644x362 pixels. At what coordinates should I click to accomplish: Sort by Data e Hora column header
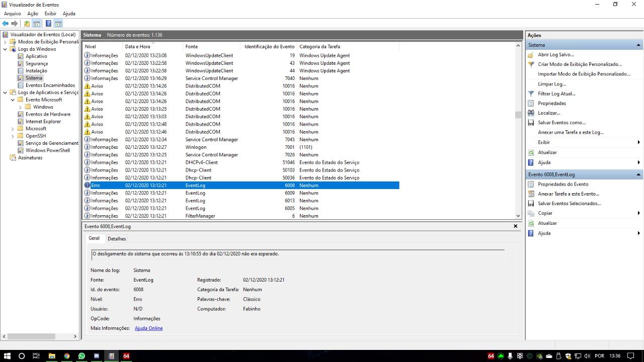click(x=152, y=47)
